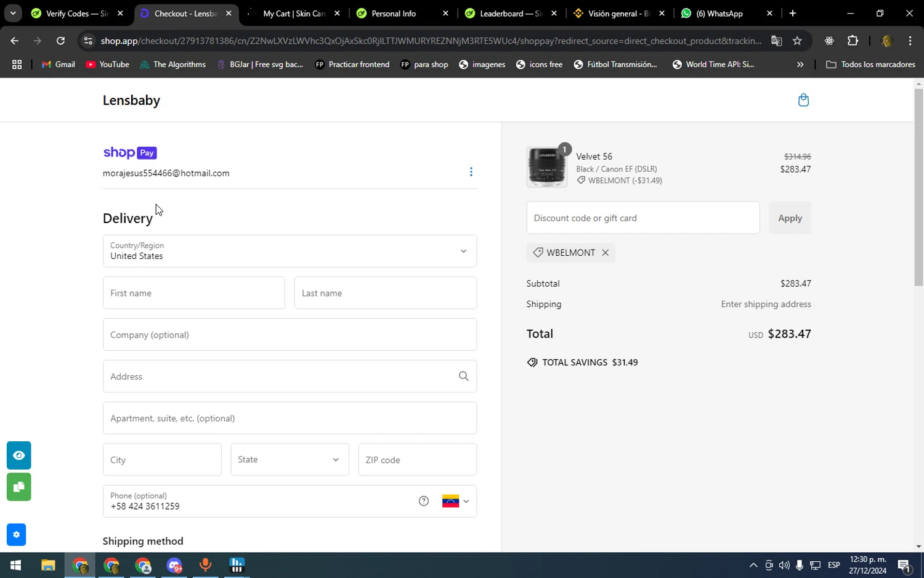Open Practicar frontend bookmark

352,64
